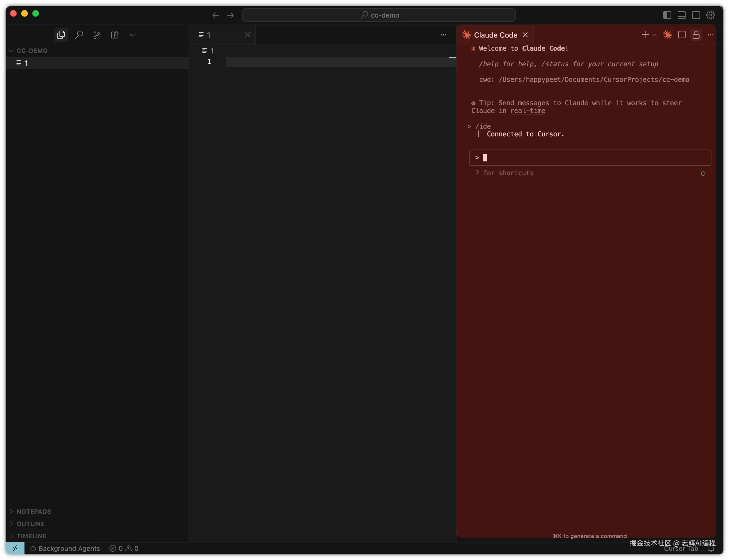Open the Search view in sidebar
Image resolution: width=729 pixels, height=560 pixels.
click(x=79, y=35)
